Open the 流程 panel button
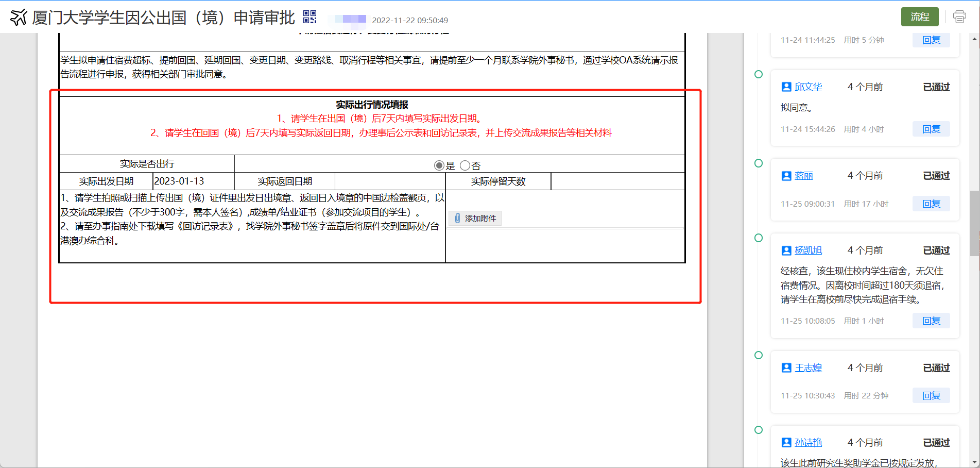Image resolution: width=980 pixels, height=468 pixels. [x=920, y=17]
